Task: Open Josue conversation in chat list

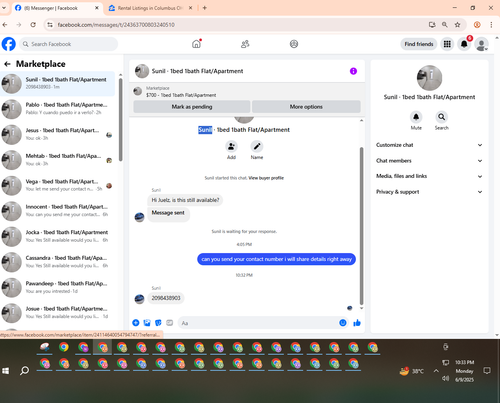Action: coord(58,313)
